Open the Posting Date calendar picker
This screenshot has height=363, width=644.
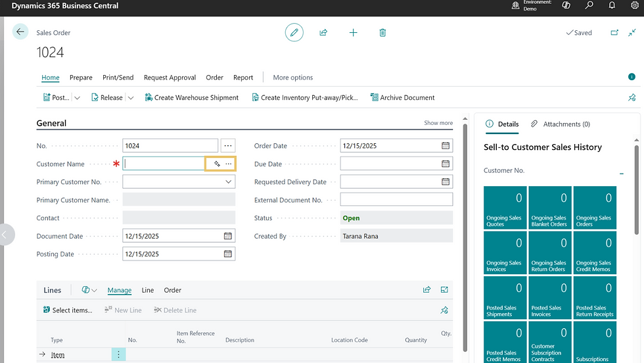click(x=227, y=254)
